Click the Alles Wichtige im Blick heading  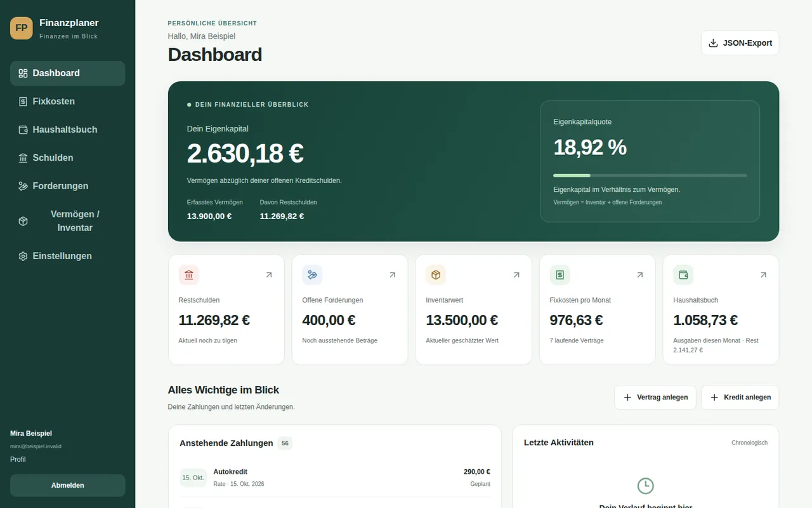[223, 390]
